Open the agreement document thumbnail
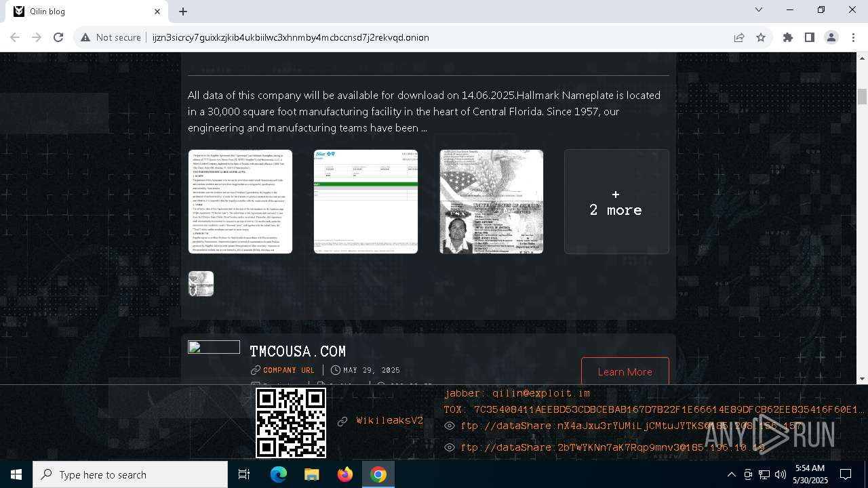Image resolution: width=868 pixels, height=488 pixels. click(240, 201)
